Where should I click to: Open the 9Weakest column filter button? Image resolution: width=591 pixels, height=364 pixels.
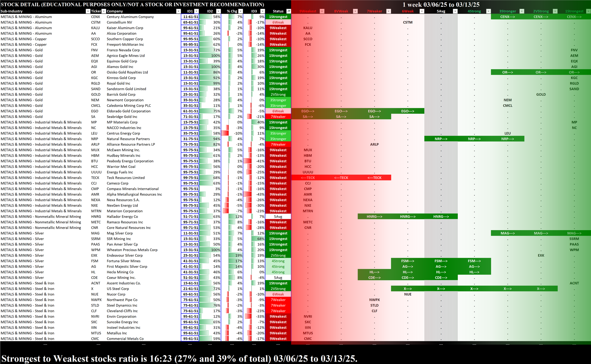click(322, 11)
